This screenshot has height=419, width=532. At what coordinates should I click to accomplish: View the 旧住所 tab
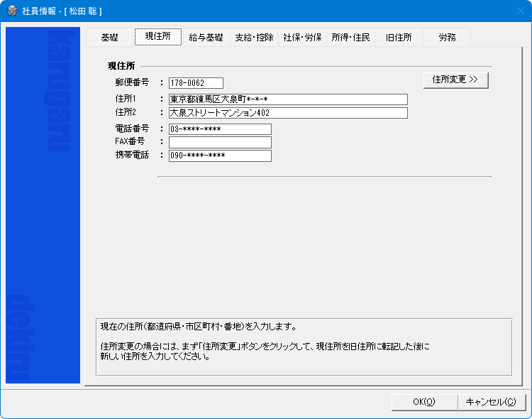[399, 38]
